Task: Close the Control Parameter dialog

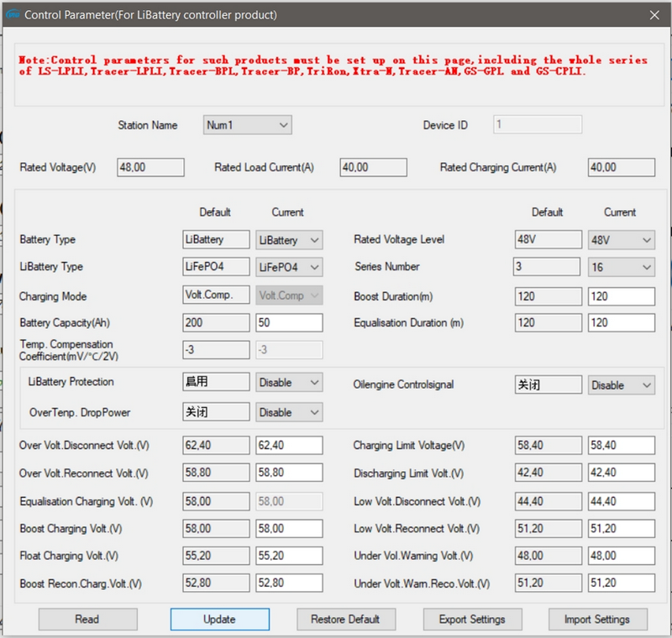Action: 654,14
